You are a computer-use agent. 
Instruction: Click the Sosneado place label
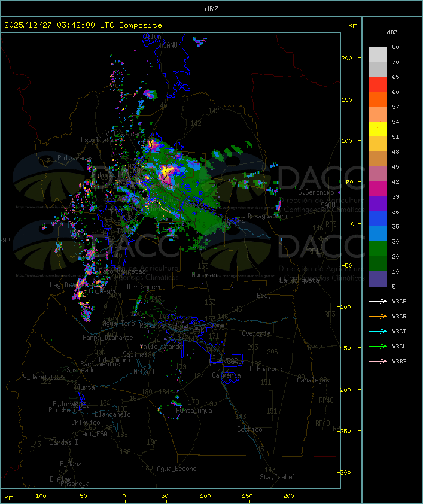81,370
